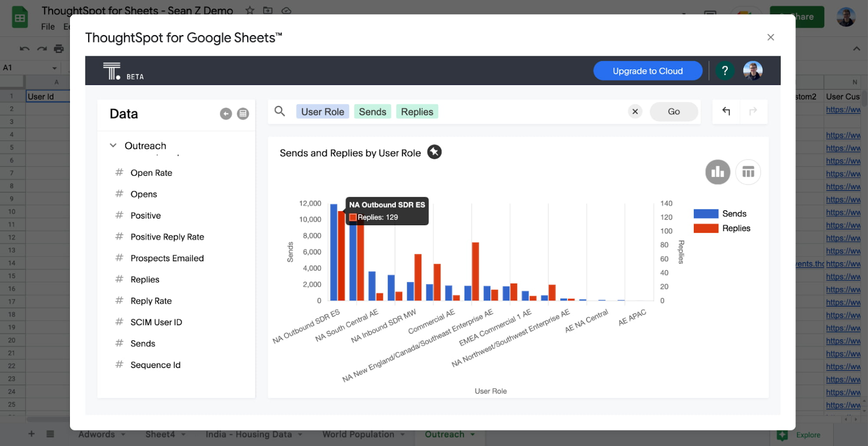Switch to table view icon

[748, 172]
